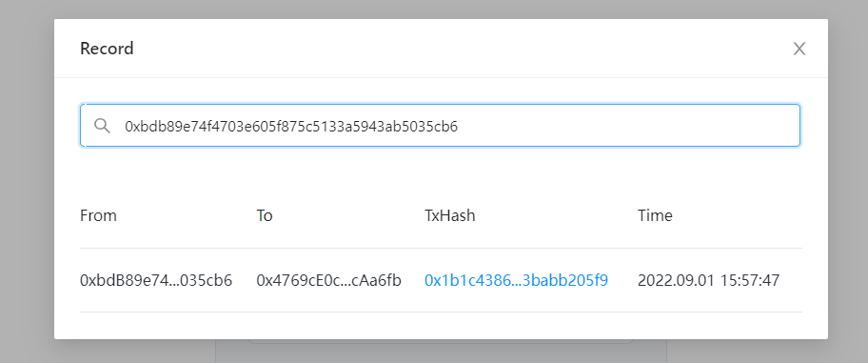Viewport: 868px width, 363px height.
Task: Dismiss the dialog via the dimmed backdrop right of it
Action: pyautogui.click(x=848, y=181)
